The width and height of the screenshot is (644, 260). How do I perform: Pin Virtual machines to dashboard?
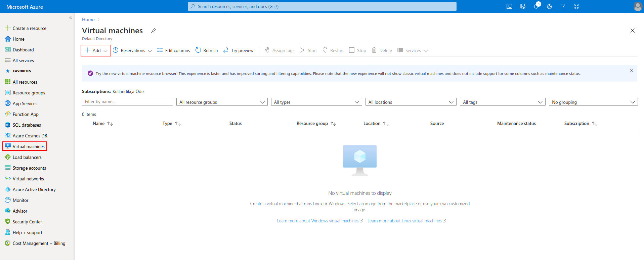point(154,31)
